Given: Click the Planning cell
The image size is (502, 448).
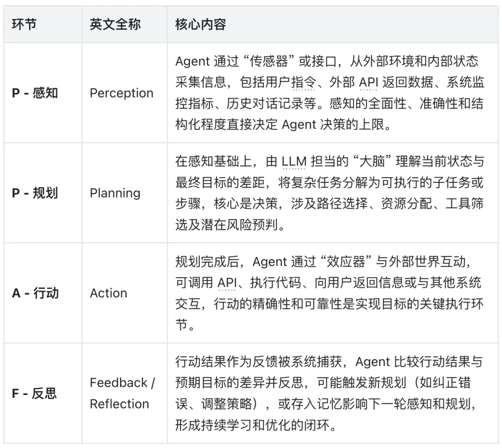Looking at the screenshot, I should (x=115, y=193).
